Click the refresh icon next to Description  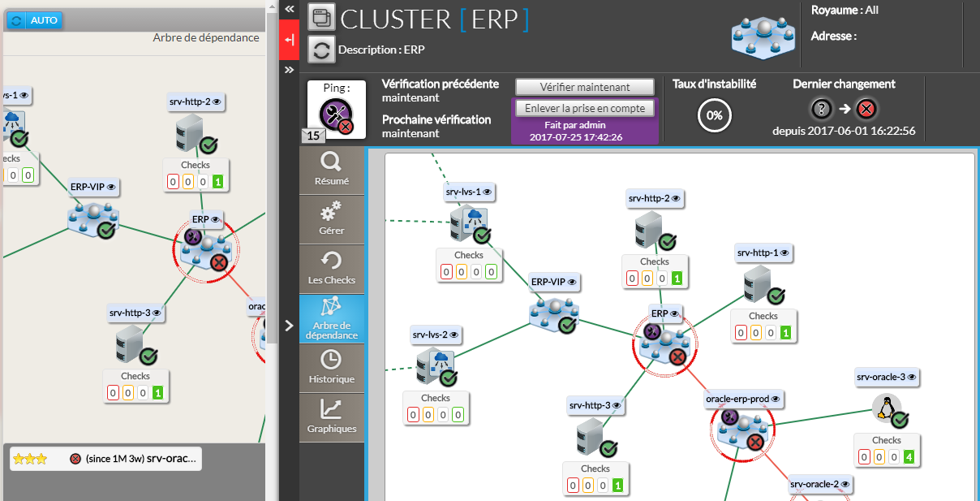coord(321,50)
